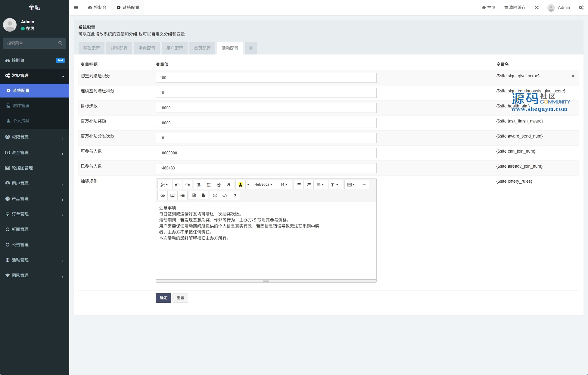Viewport: 588px width, 375px height.
Task: Click the 重置 reset button
Action: coord(180,298)
